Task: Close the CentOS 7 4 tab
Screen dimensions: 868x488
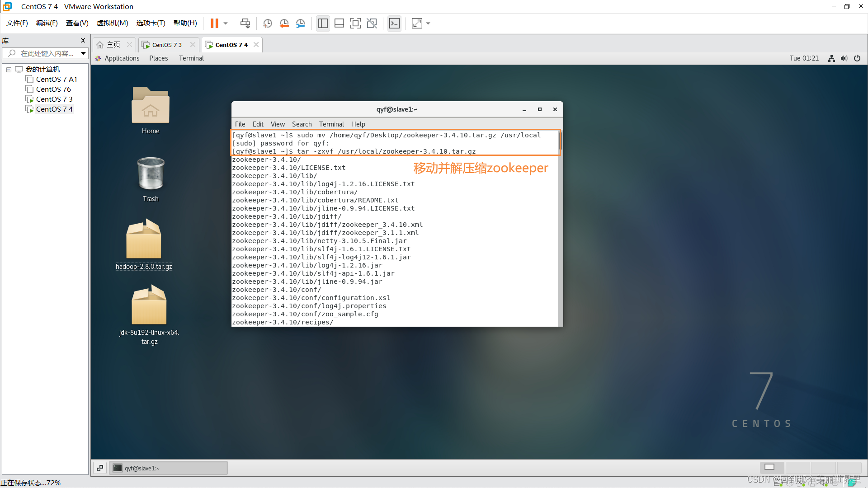Action: [256, 44]
